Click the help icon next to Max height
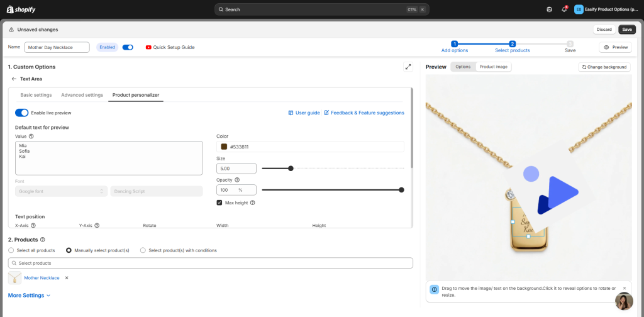 tap(252, 203)
